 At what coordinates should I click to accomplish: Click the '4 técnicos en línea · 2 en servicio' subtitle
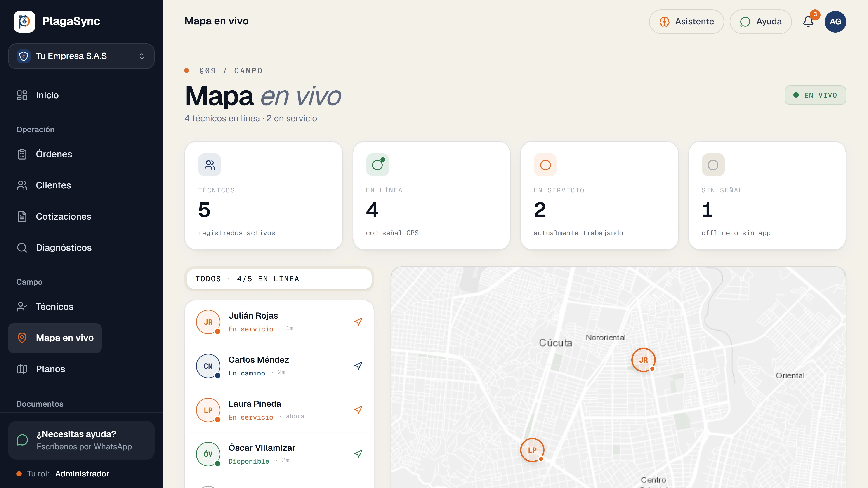[251, 119]
